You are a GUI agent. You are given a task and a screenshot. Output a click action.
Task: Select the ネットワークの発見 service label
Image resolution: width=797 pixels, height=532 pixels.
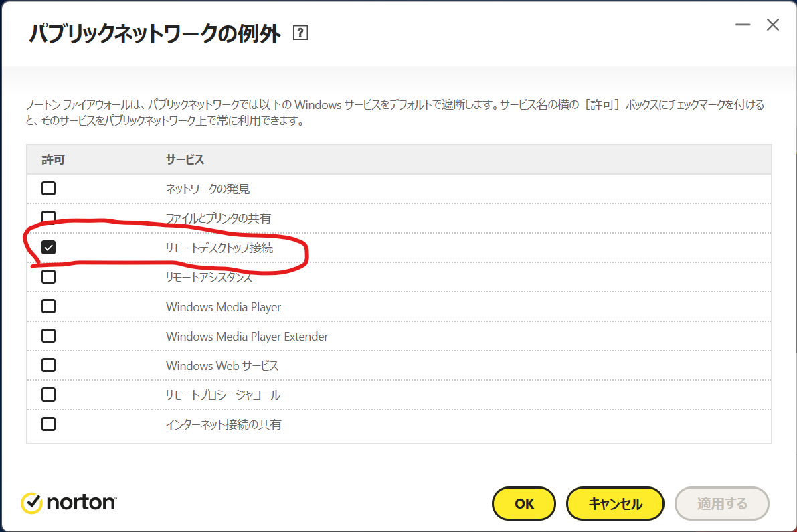pos(207,189)
